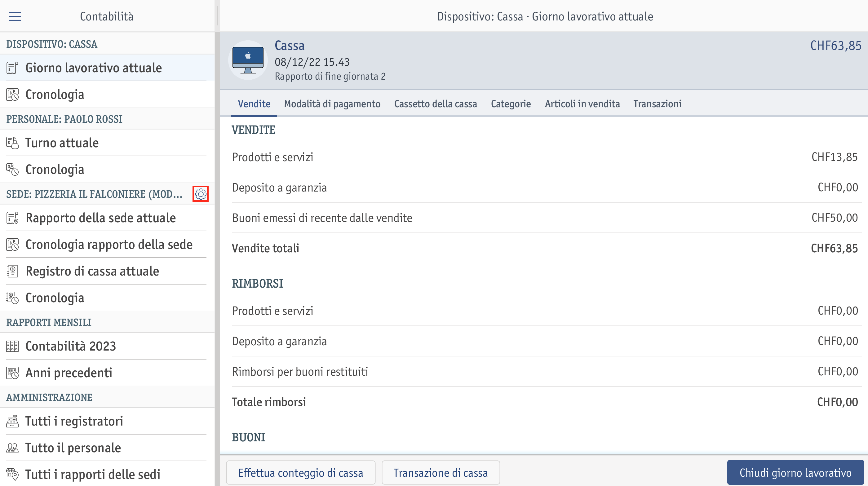Select the Turno attuale icon
The image size is (868, 486).
[12, 143]
